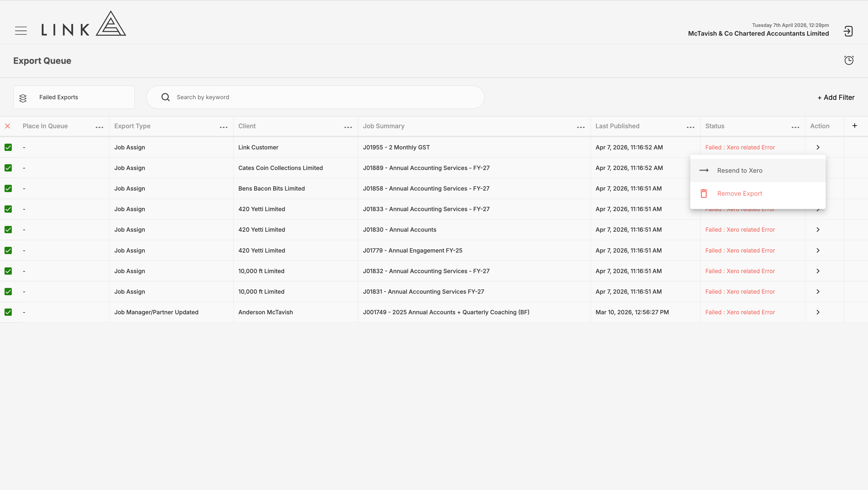Image resolution: width=868 pixels, height=490 pixels.
Task: Click the Action column header
Action: tap(820, 126)
